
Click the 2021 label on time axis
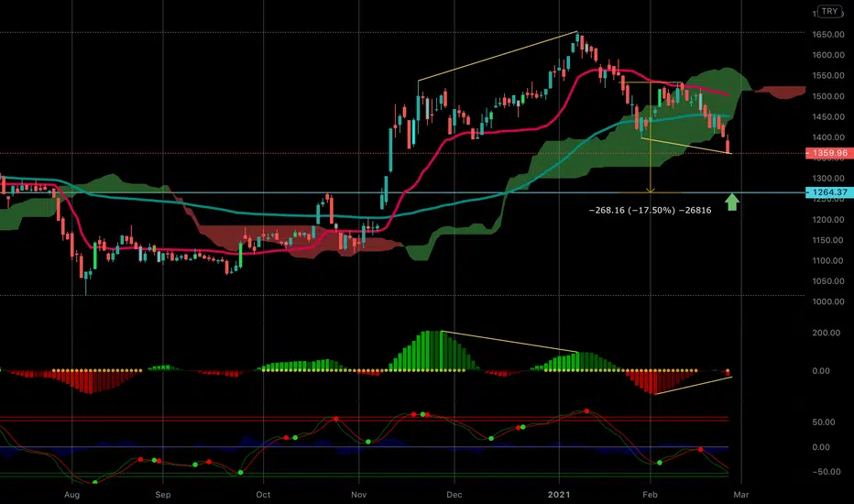[559, 495]
